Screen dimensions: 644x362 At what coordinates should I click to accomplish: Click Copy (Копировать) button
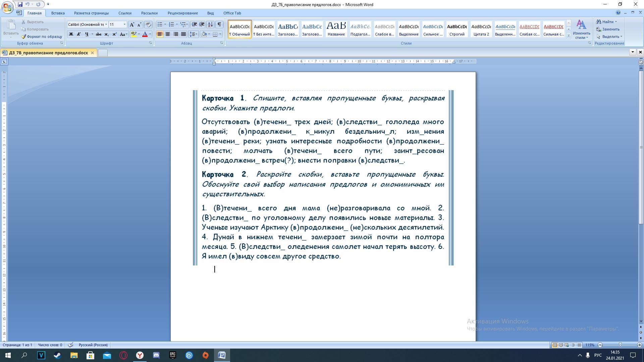tap(35, 29)
